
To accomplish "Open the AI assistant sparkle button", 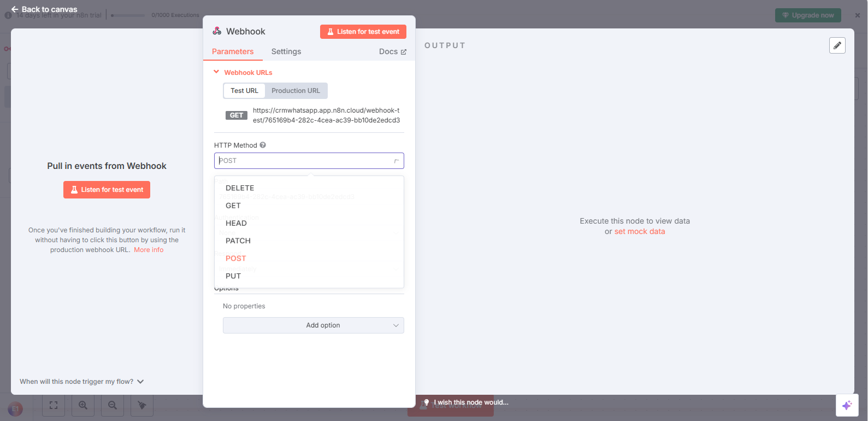I will [x=847, y=405].
